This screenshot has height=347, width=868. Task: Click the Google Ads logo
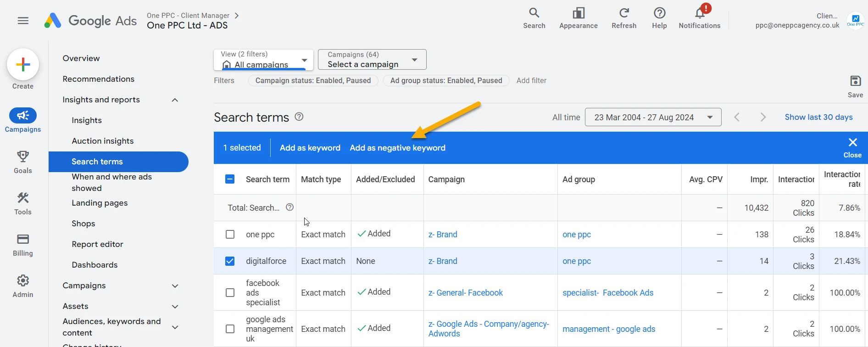coord(90,21)
